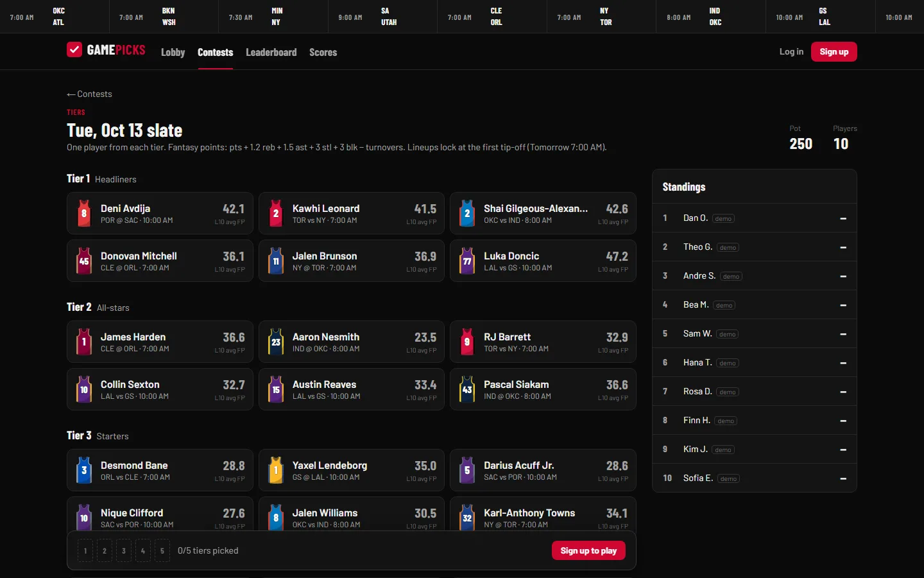The image size is (924, 578).
Task: Click the Sign up button
Action: click(834, 51)
